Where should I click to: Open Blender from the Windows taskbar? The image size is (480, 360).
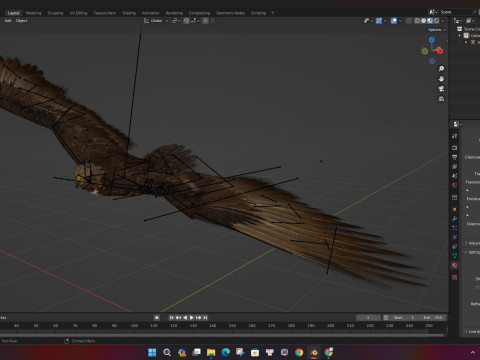point(314,352)
